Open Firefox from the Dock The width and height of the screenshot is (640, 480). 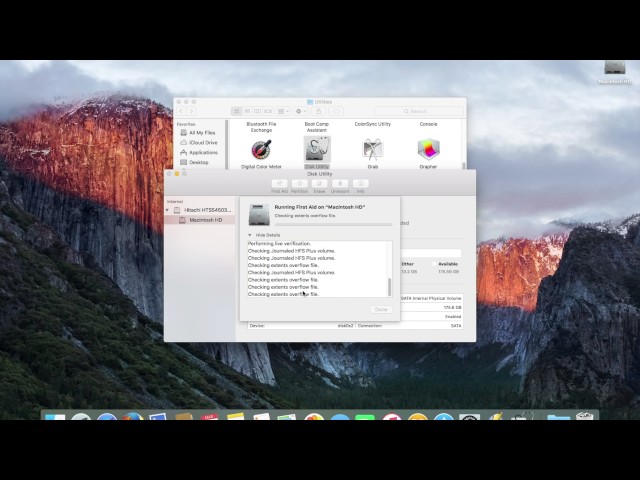tap(133, 416)
